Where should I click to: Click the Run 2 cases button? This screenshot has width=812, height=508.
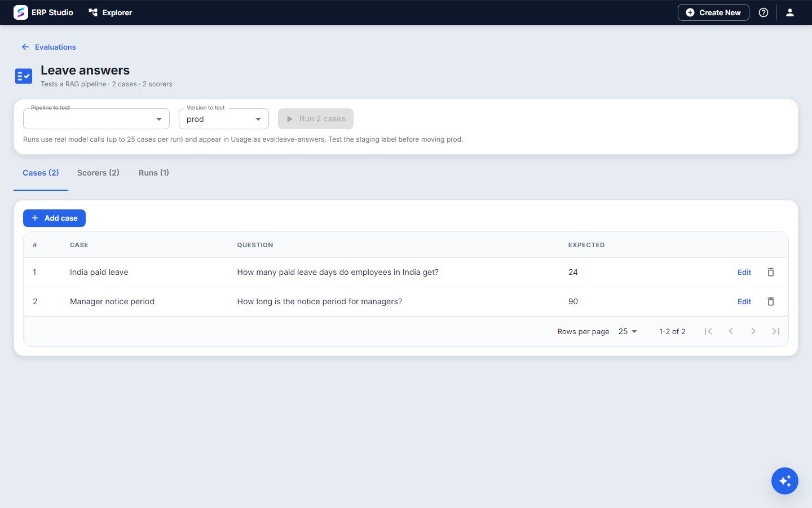(316, 119)
